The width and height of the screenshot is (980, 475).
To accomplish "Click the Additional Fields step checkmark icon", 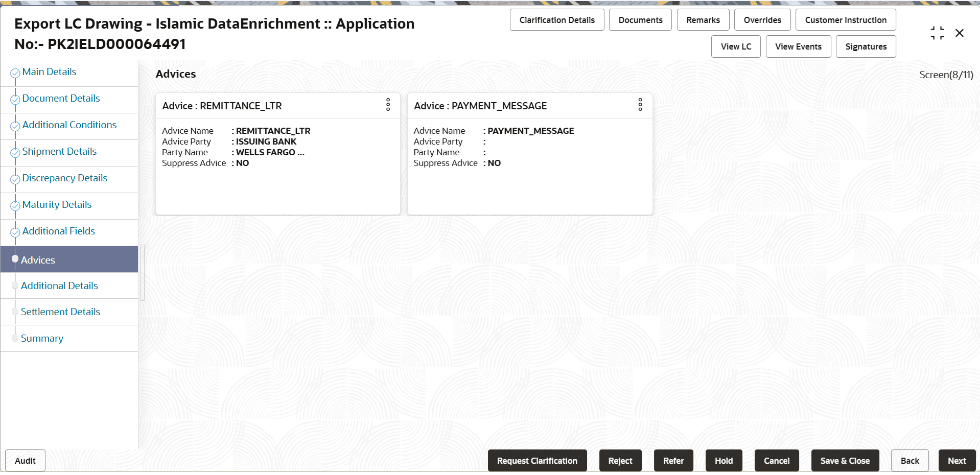I will coord(15,232).
